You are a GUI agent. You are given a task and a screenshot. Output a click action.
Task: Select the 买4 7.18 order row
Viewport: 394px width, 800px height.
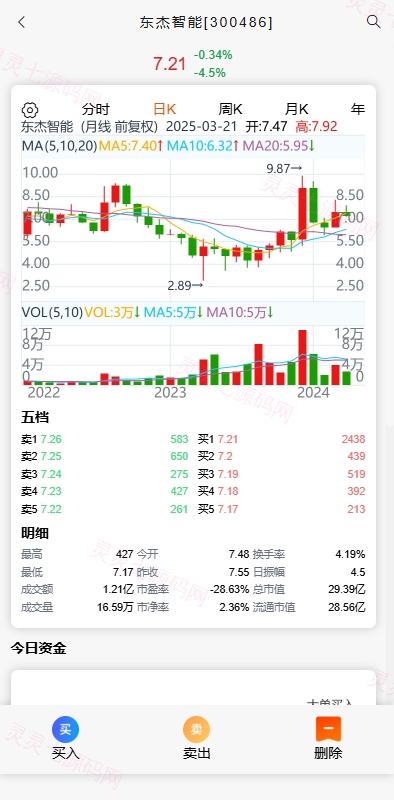[x=282, y=491]
